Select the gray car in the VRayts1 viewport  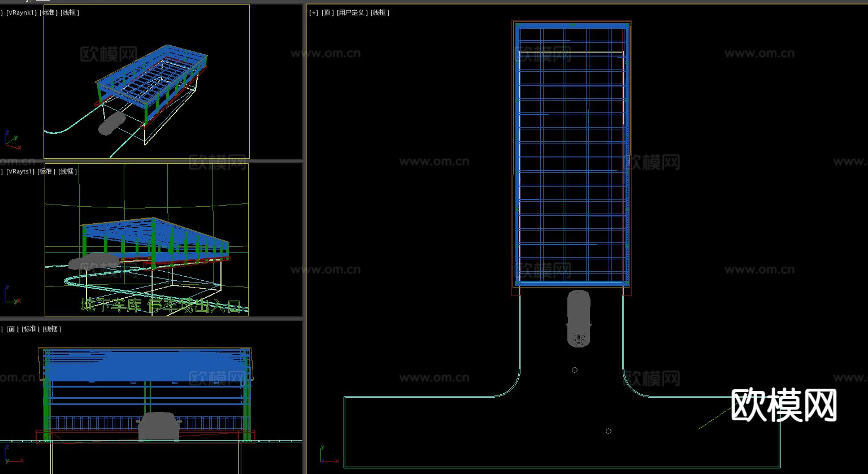pos(93,261)
